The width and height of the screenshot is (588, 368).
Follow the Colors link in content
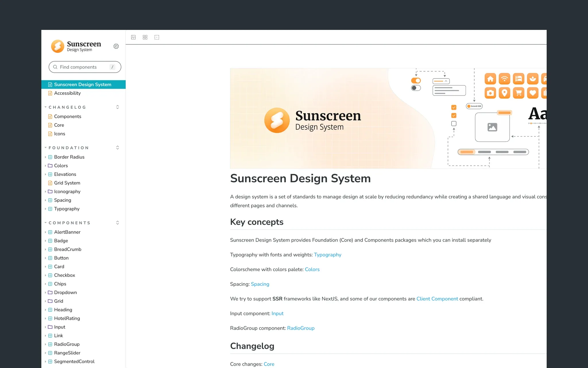(x=312, y=269)
